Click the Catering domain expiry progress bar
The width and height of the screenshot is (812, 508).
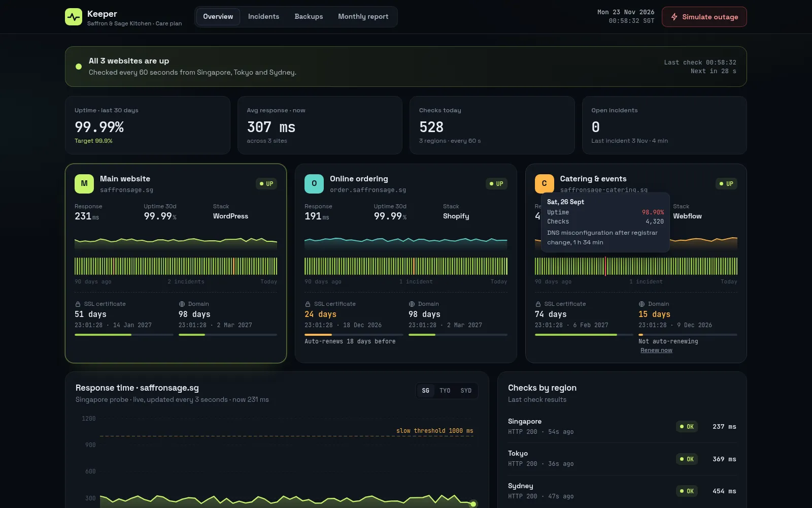tap(688, 335)
